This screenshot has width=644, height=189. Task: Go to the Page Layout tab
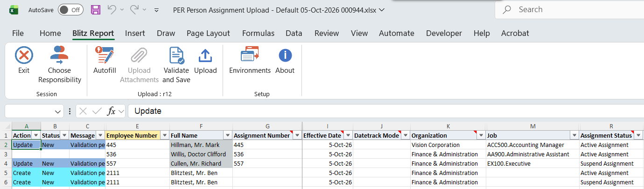[208, 33]
